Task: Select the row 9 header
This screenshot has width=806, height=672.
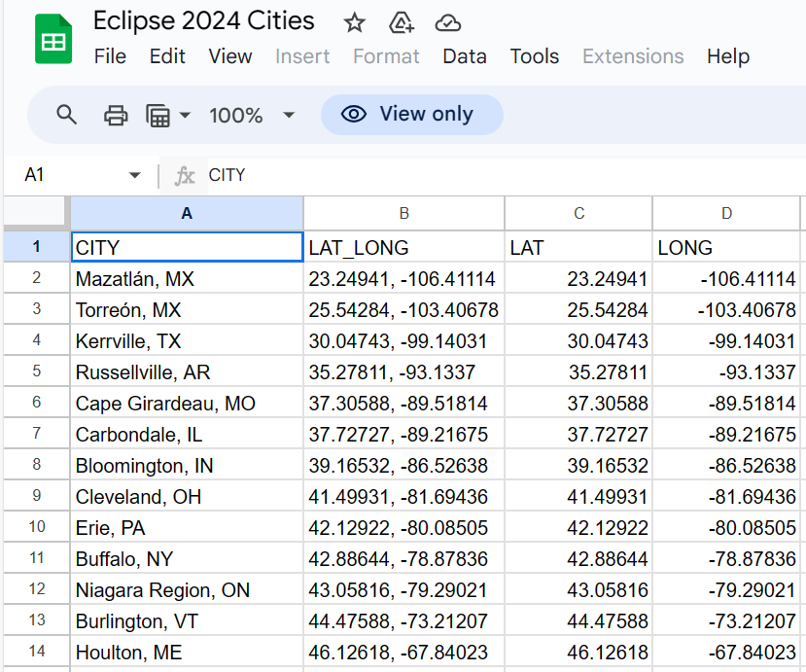Action: [36, 496]
